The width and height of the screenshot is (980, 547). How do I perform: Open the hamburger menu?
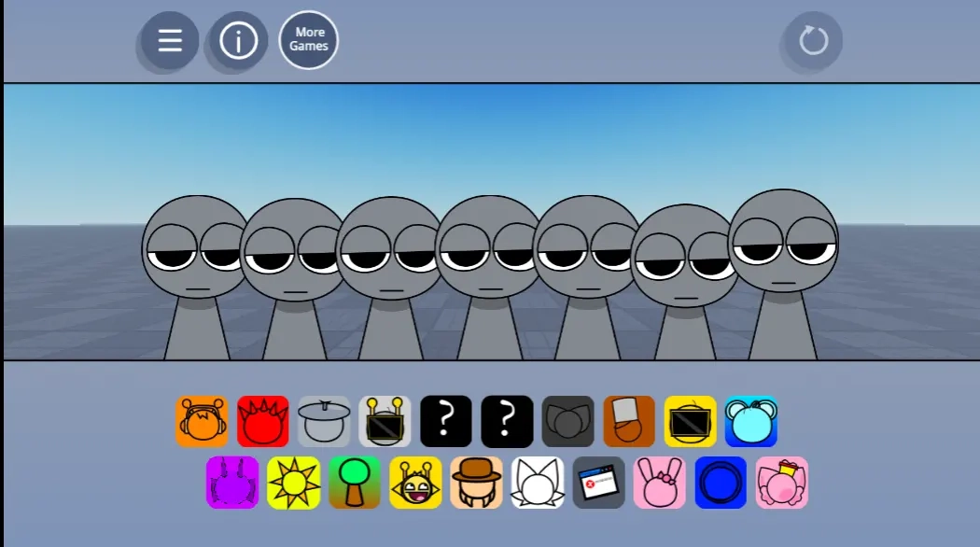click(x=170, y=41)
